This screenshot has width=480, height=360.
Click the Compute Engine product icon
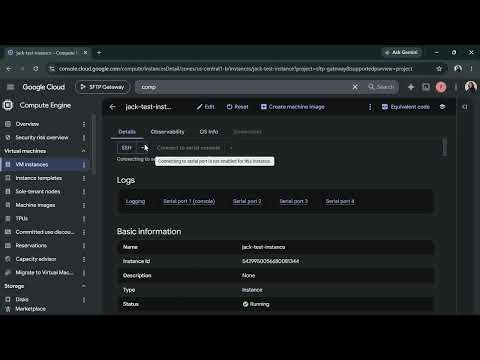[8, 105]
